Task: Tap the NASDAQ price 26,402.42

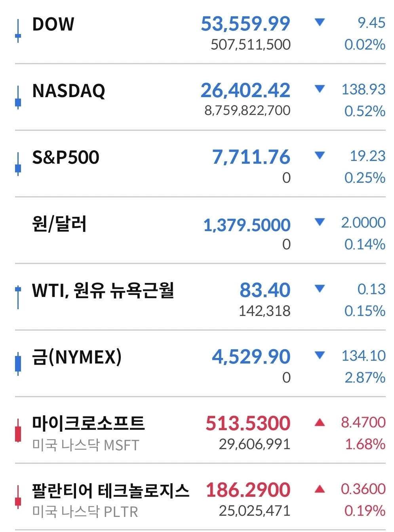Action: pyautogui.click(x=246, y=90)
